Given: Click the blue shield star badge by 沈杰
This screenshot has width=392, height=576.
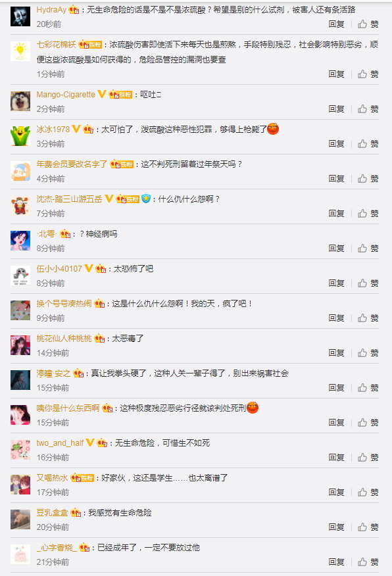Looking at the screenshot, I should tap(146, 199).
